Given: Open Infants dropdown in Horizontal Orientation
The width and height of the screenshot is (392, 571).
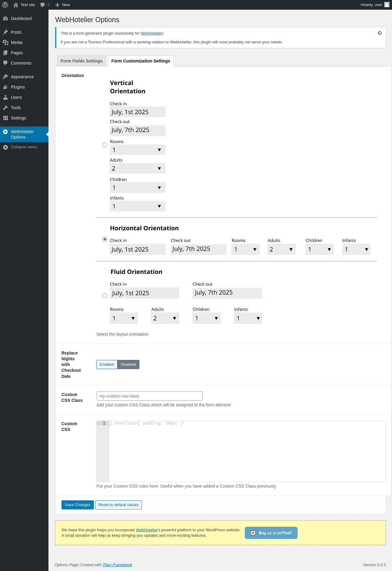Looking at the screenshot, I should coord(356,249).
